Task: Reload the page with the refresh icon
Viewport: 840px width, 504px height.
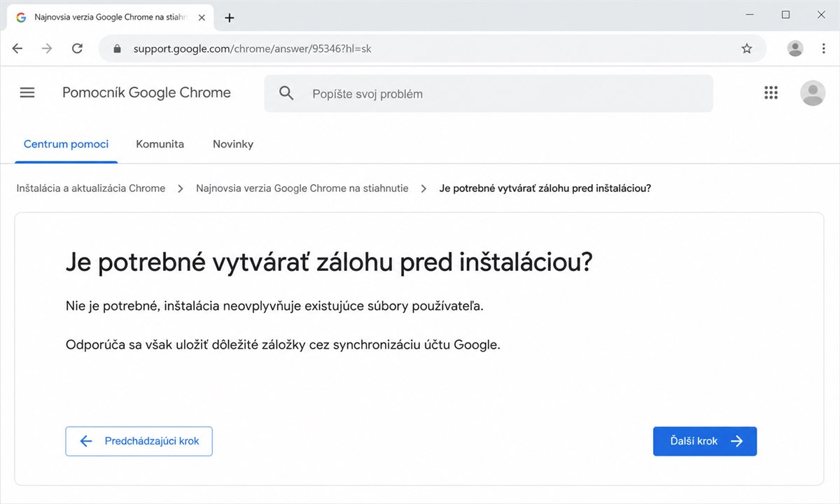Action: tap(78, 48)
